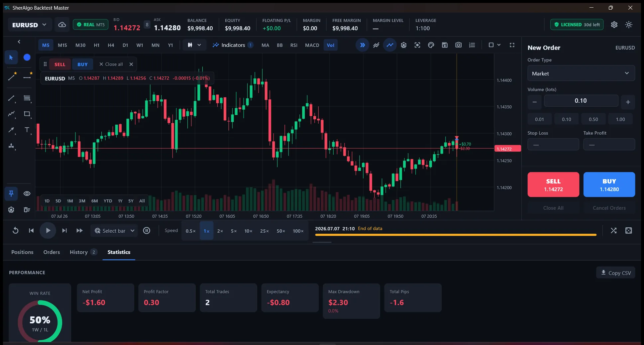Jump to start of playback

click(31, 230)
